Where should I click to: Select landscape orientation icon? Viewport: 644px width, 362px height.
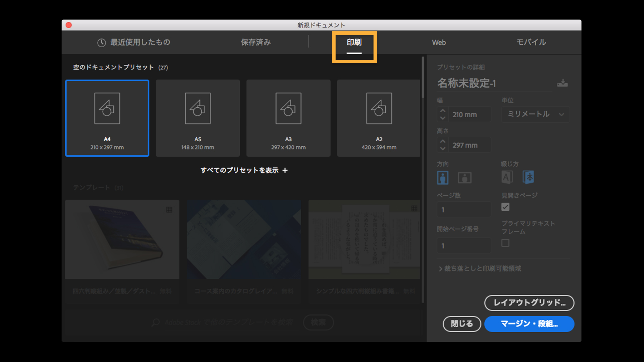click(x=464, y=177)
